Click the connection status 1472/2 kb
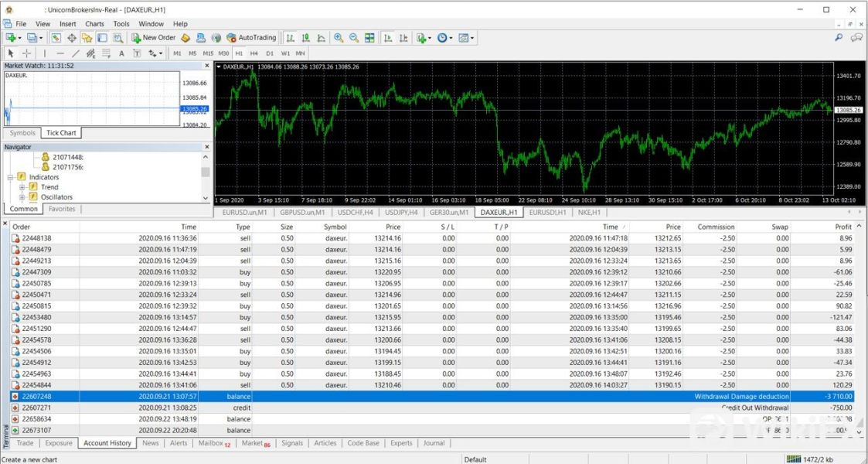This screenshot has height=464, width=868. click(x=810, y=459)
